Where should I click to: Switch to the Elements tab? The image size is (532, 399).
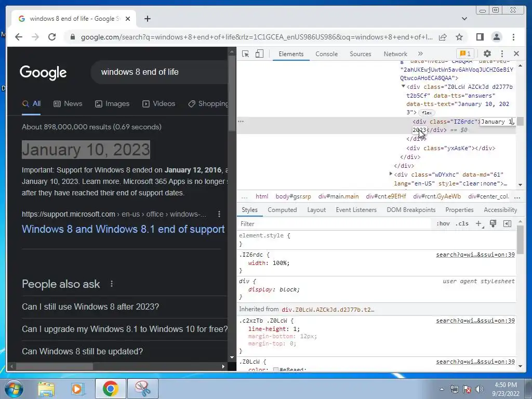tap(291, 54)
